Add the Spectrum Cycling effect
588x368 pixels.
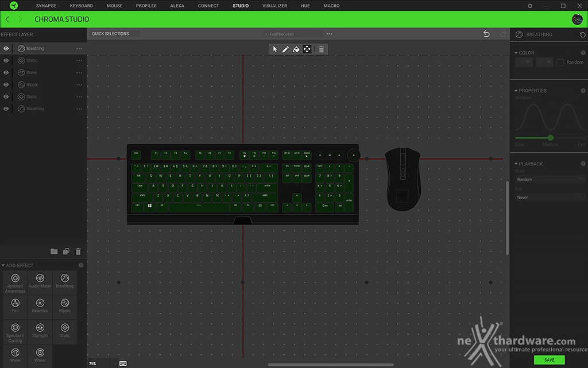tap(16, 332)
